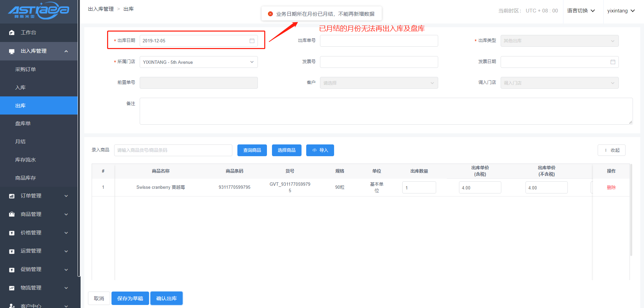This screenshot has height=308, width=644.
Task: Click the error icon in notification
Action: click(270, 14)
